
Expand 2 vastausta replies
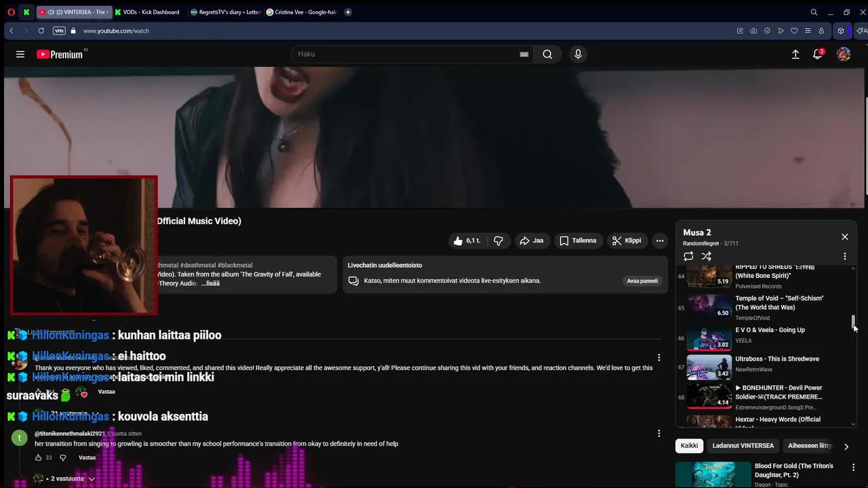(66, 479)
